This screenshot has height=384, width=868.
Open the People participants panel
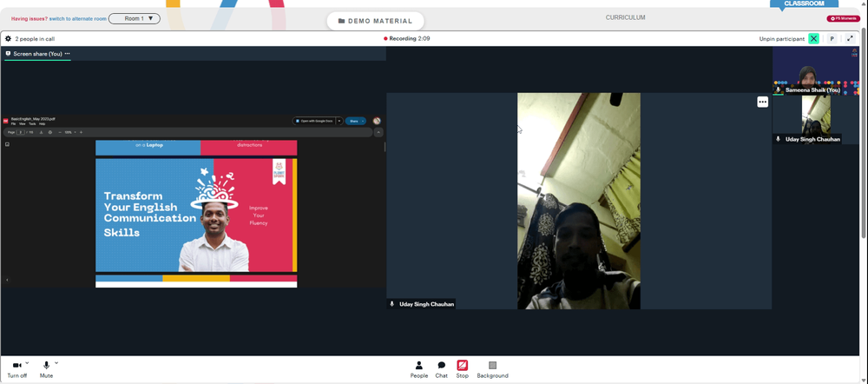tap(419, 369)
